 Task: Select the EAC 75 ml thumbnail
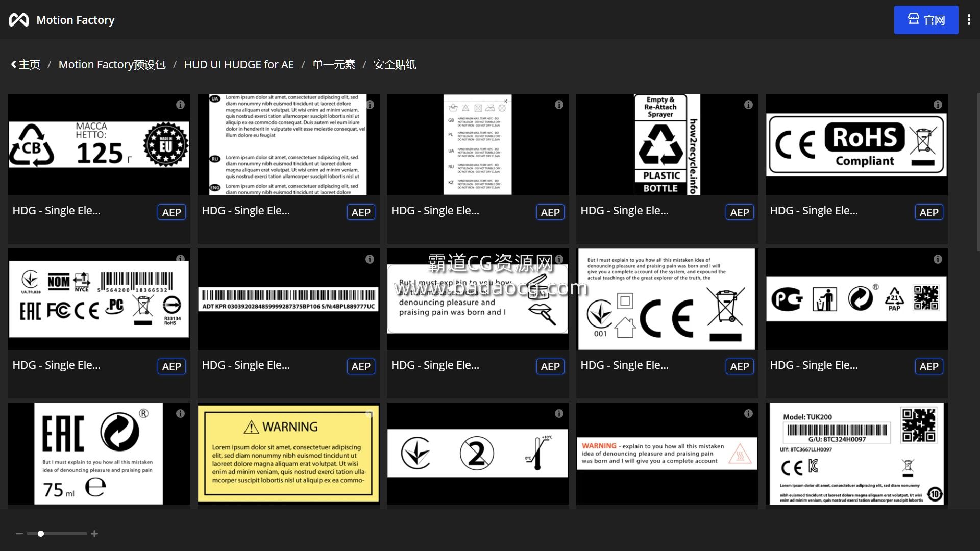[99, 454]
